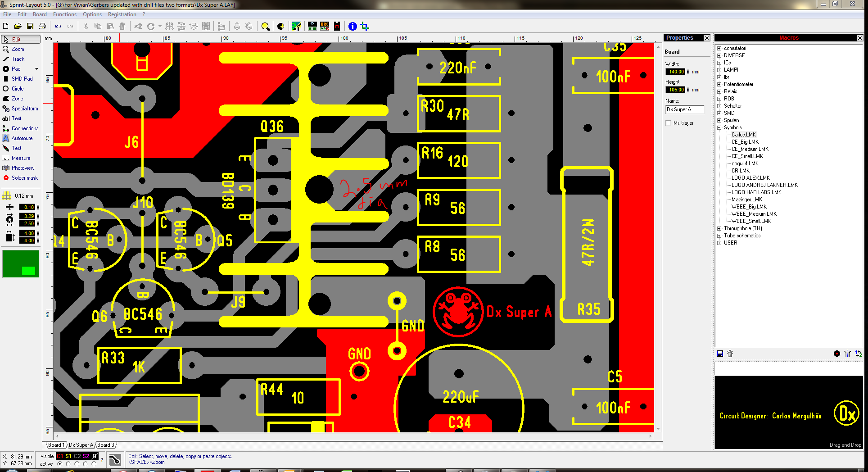Toggle the transparency half-circle icon
Viewport: 868px width, 472px height.
tap(280, 26)
